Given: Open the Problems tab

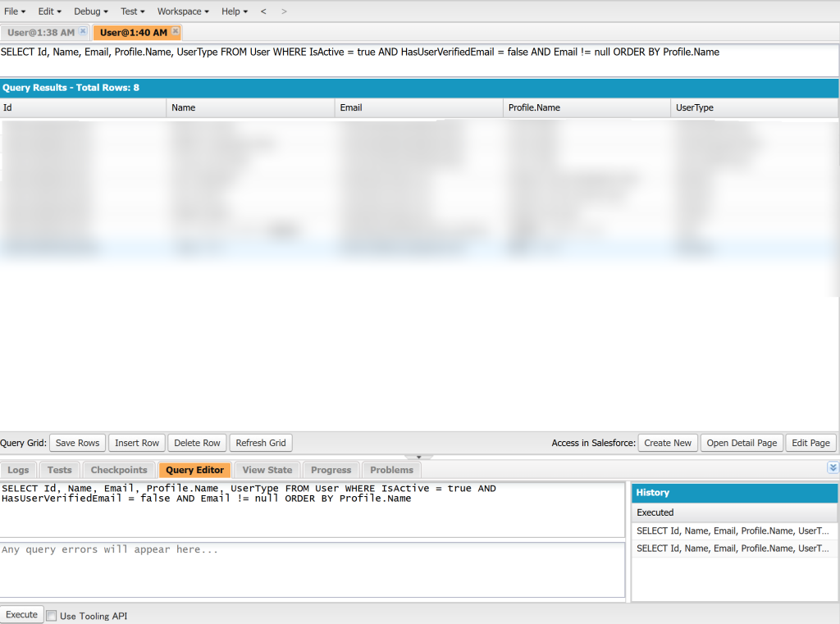Looking at the screenshot, I should (391, 470).
